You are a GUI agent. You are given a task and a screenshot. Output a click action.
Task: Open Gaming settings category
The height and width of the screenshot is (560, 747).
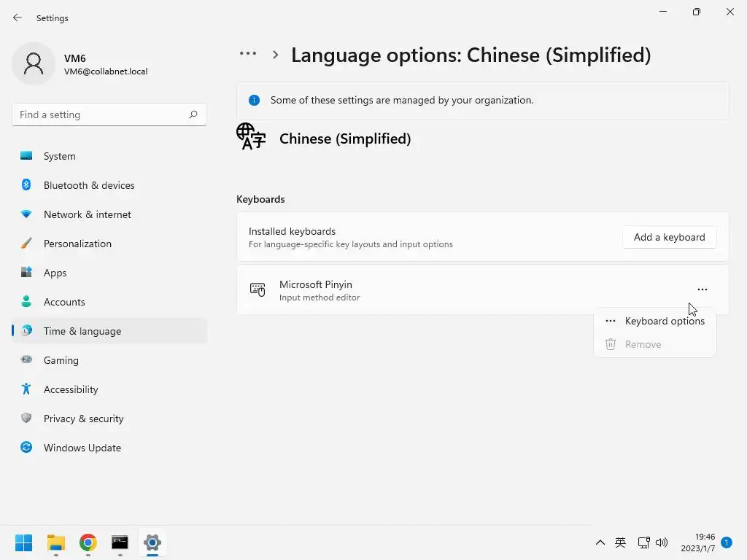tap(109, 360)
